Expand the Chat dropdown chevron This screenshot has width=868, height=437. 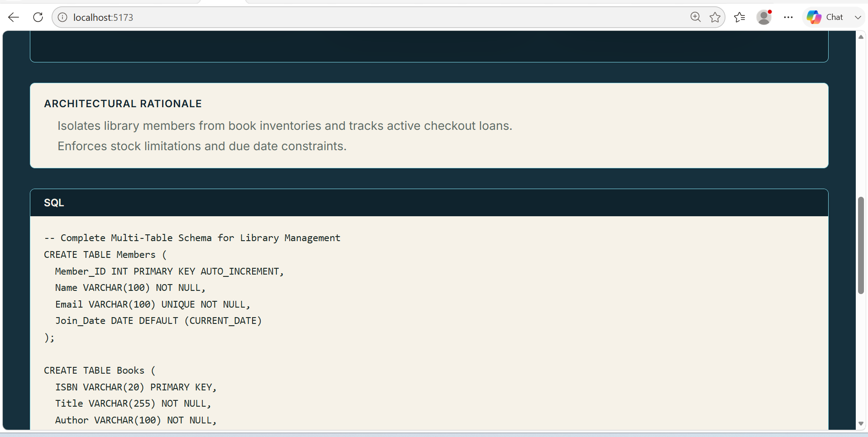pyautogui.click(x=858, y=17)
